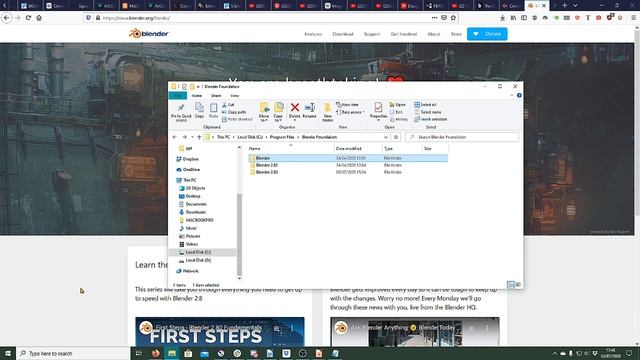Screen dimensions: 640x360
Task: List all browser tabs dropdown
Action: (x=575, y=5)
